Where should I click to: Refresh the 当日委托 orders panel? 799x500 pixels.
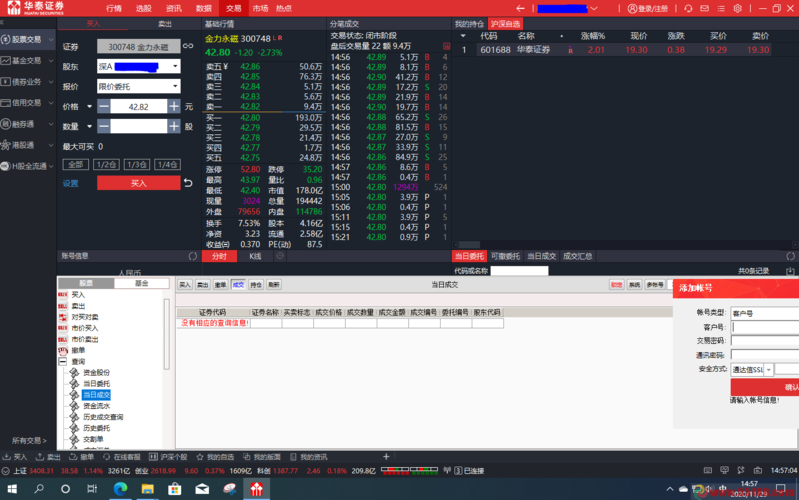tap(790, 256)
